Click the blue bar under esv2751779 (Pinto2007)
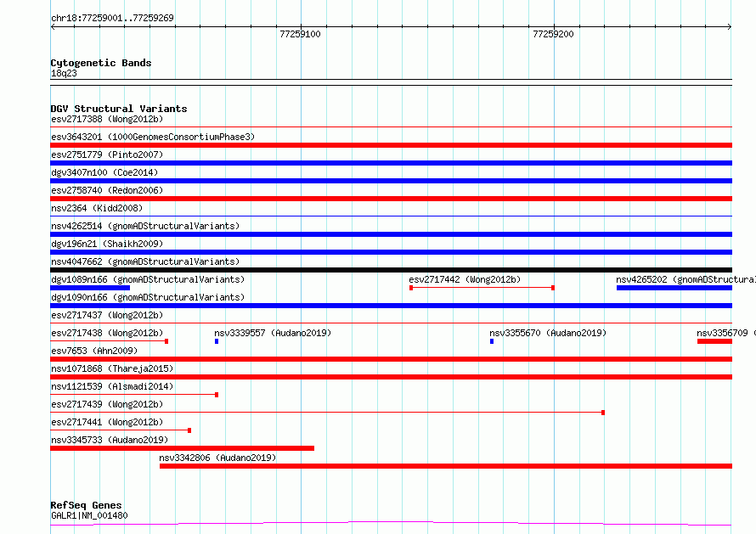 391,163
